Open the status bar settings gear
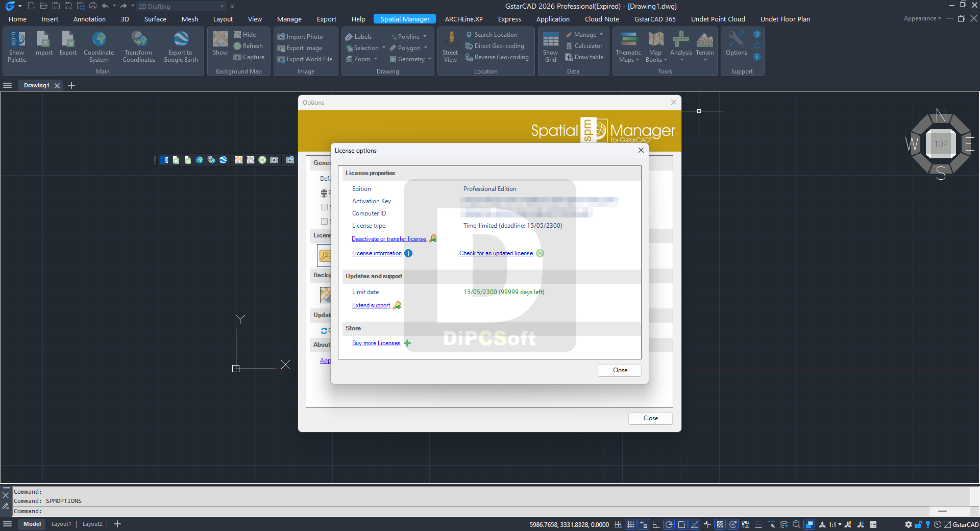980x531 pixels. (x=909, y=524)
